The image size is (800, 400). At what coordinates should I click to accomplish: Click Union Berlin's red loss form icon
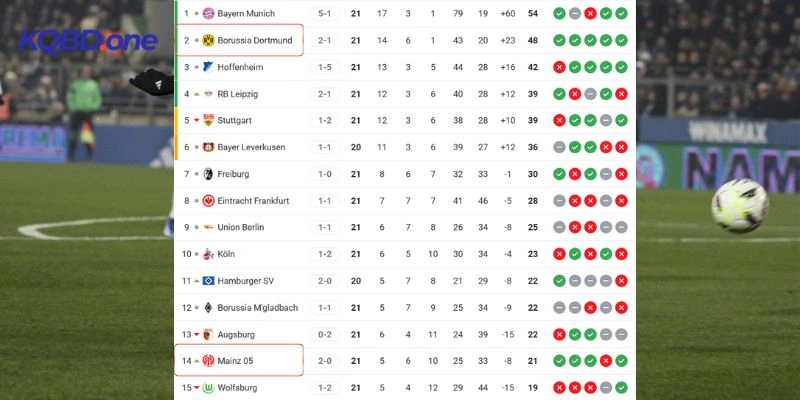tap(575, 227)
